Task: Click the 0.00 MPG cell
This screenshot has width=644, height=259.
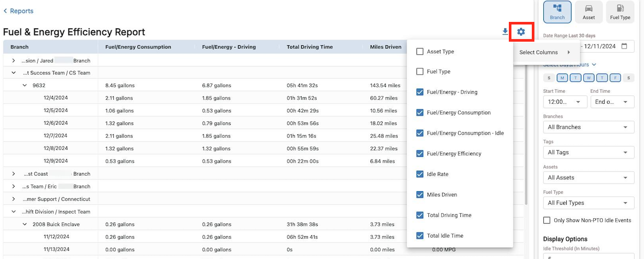Action: pos(444,250)
